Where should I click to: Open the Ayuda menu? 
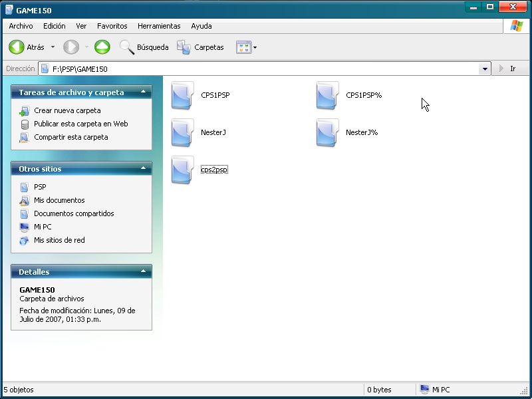201,26
